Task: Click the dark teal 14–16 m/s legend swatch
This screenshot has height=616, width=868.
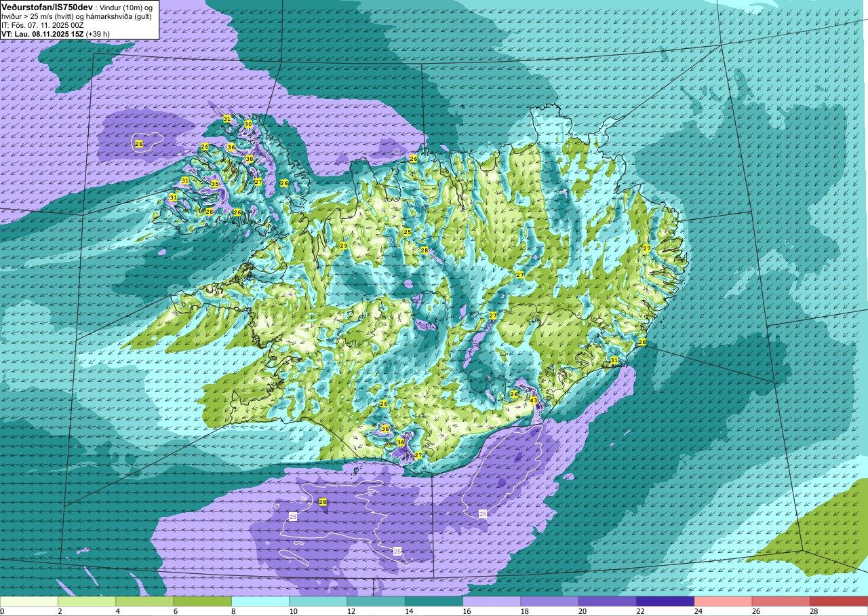Action: (434, 601)
